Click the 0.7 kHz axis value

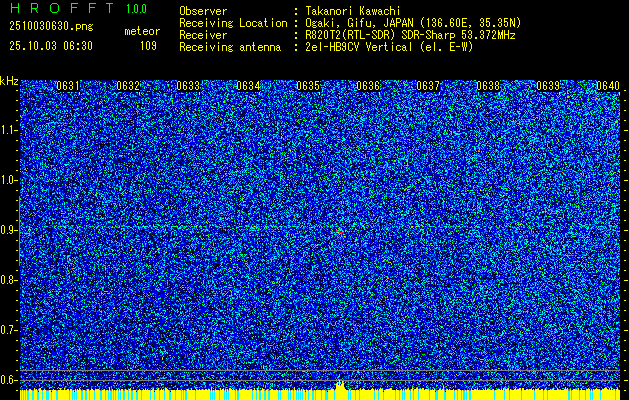[8, 330]
